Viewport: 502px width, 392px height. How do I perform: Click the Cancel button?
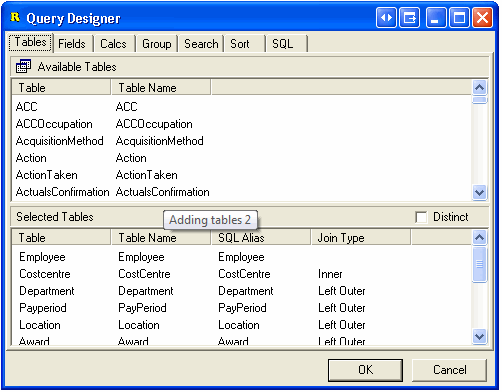point(450,370)
